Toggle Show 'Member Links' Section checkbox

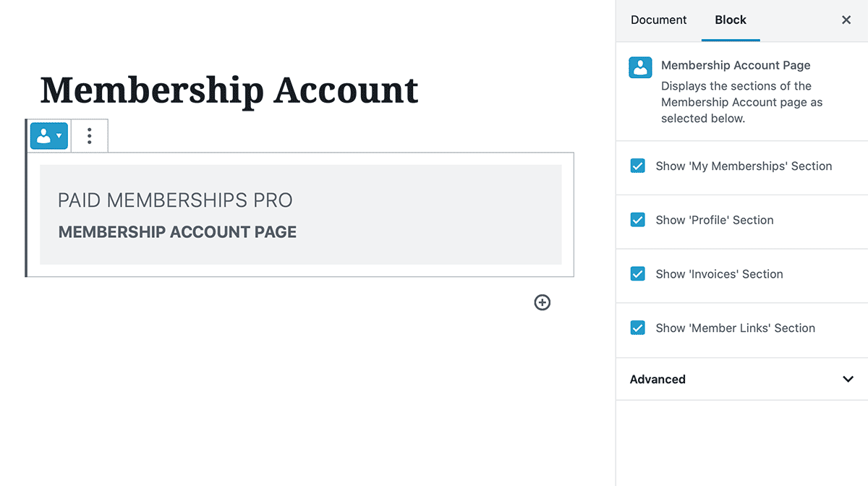tap(637, 328)
